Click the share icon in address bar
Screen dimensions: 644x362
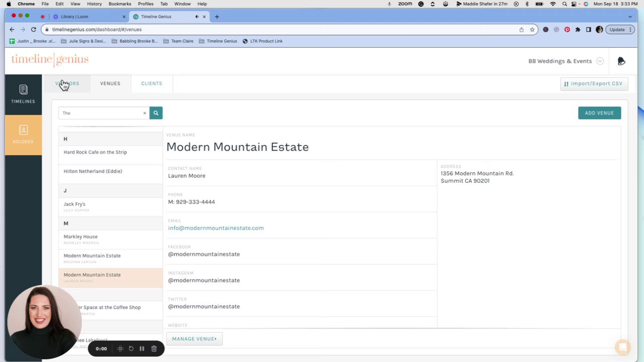pyautogui.click(x=521, y=30)
